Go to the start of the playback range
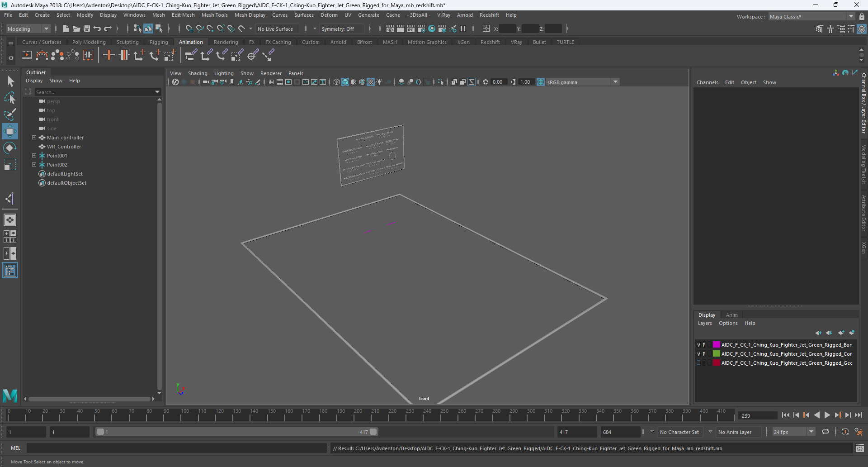Viewport: 868px width, 467px height. tap(786, 415)
